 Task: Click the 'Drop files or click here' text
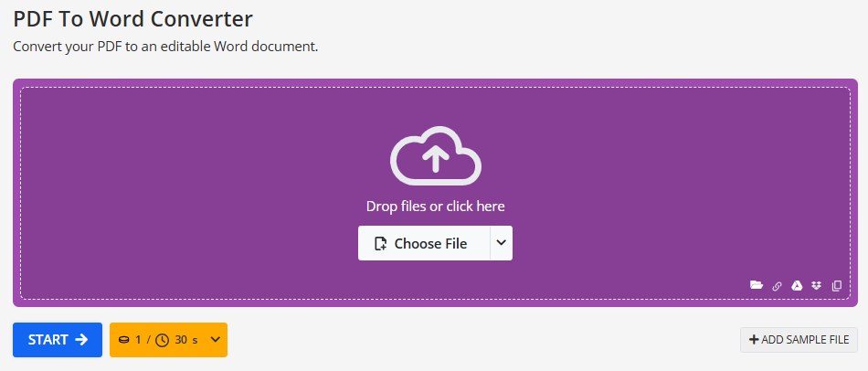click(x=436, y=207)
